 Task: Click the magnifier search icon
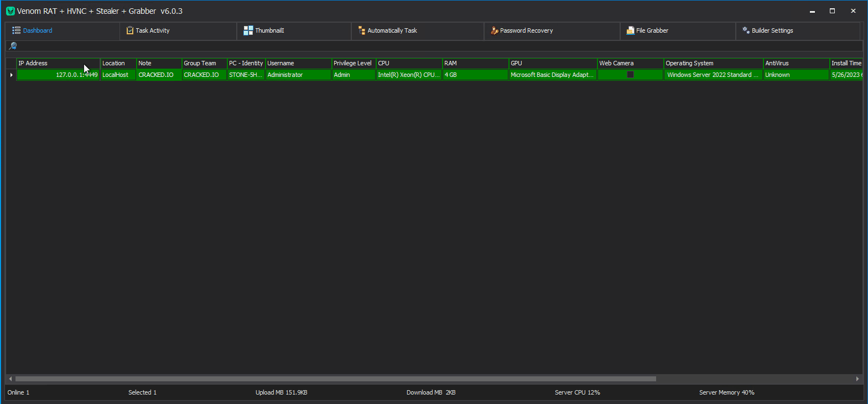[x=13, y=46]
